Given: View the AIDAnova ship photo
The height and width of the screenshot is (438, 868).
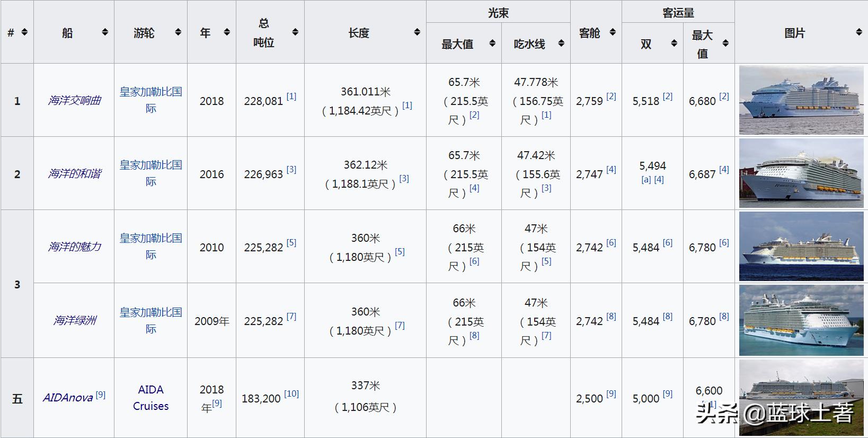Looking at the screenshot, I should coord(801,395).
